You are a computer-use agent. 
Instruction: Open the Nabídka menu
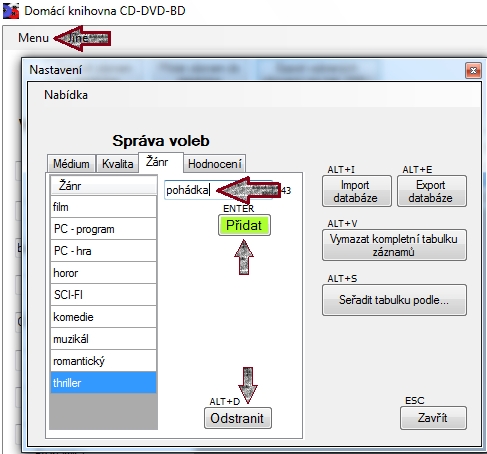[66, 95]
